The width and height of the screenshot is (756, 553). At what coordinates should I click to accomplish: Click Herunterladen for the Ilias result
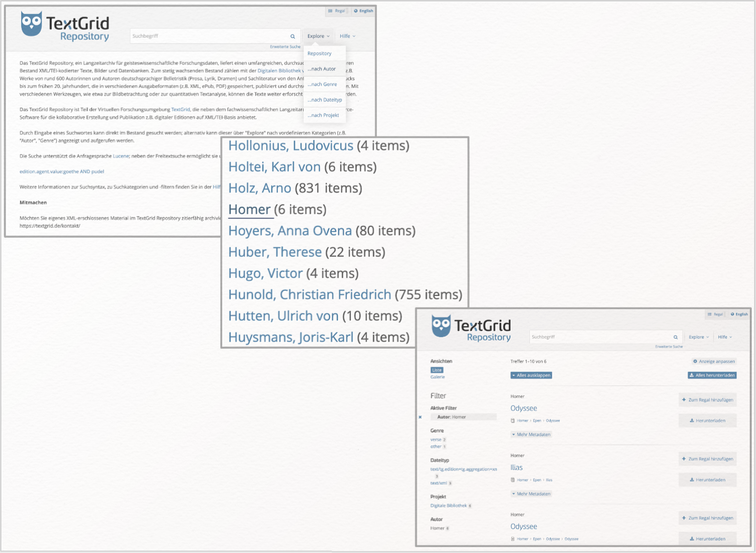(708, 480)
